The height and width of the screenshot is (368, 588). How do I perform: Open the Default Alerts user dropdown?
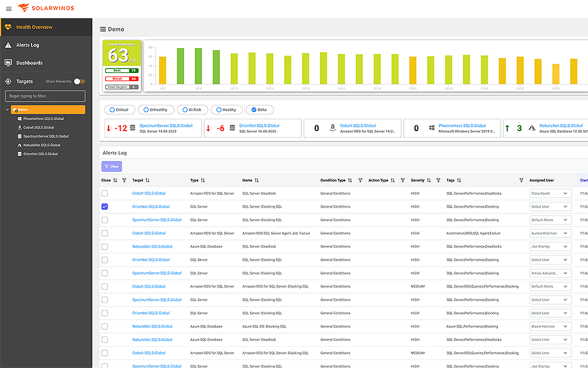tap(550, 220)
